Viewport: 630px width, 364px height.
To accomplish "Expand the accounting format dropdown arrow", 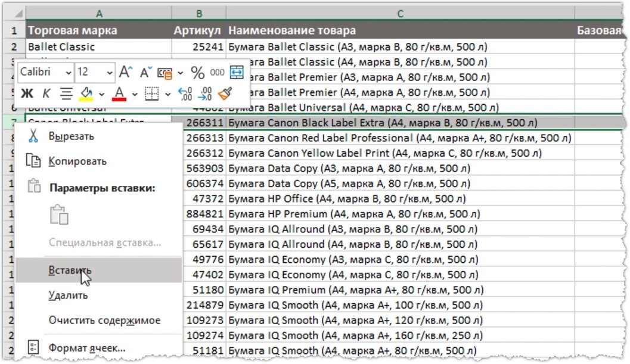I will tap(181, 73).
